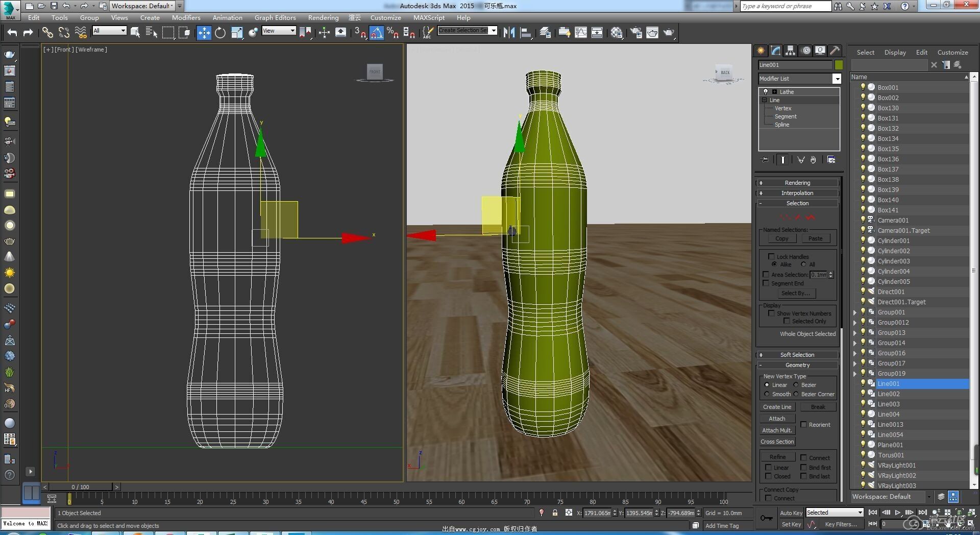The width and height of the screenshot is (980, 535).
Task: Open the Modifiers menu
Action: (186, 17)
